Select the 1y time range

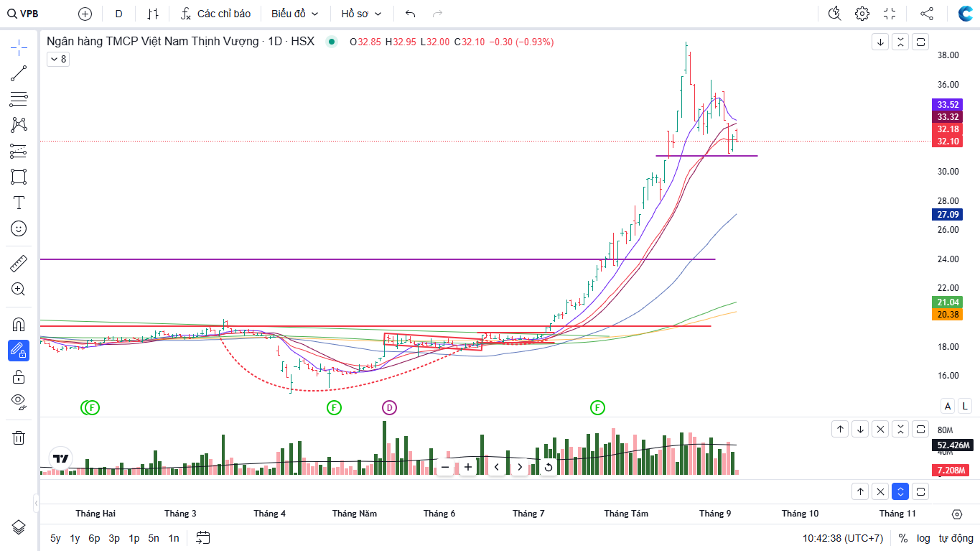point(75,538)
